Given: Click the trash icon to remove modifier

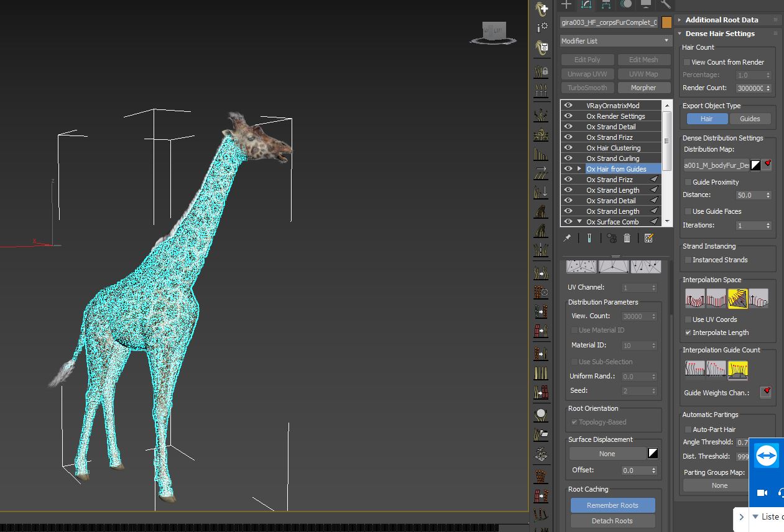Looking at the screenshot, I should pos(627,238).
